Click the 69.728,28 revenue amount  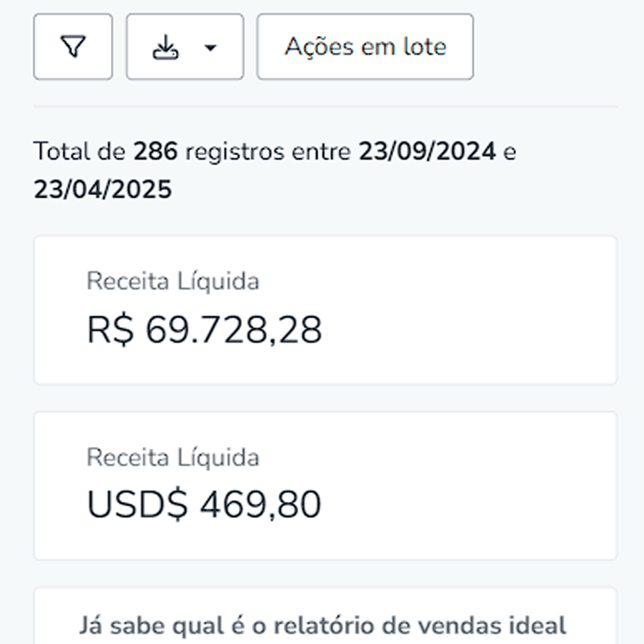pyautogui.click(x=233, y=330)
